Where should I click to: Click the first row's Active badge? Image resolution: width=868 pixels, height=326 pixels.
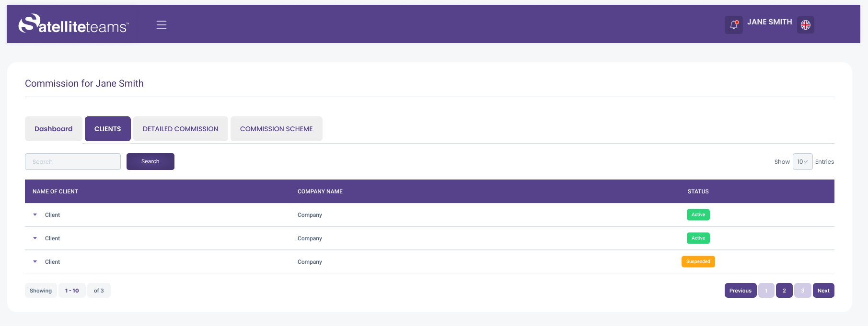pyautogui.click(x=698, y=215)
